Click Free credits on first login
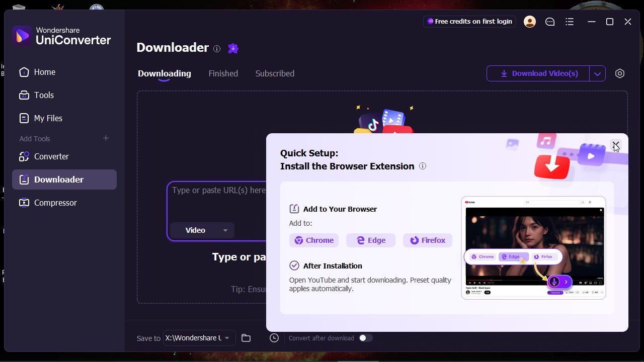The height and width of the screenshot is (362, 644). (x=469, y=22)
